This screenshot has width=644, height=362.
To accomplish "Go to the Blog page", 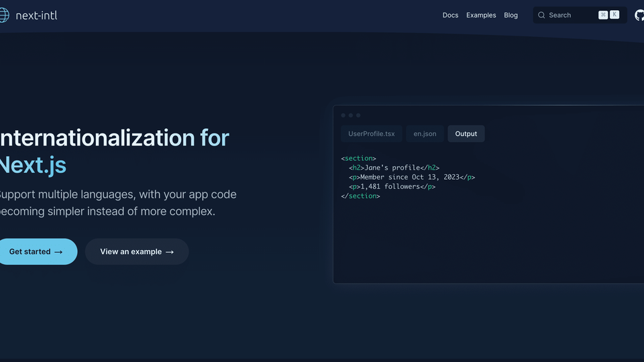I will click(511, 15).
